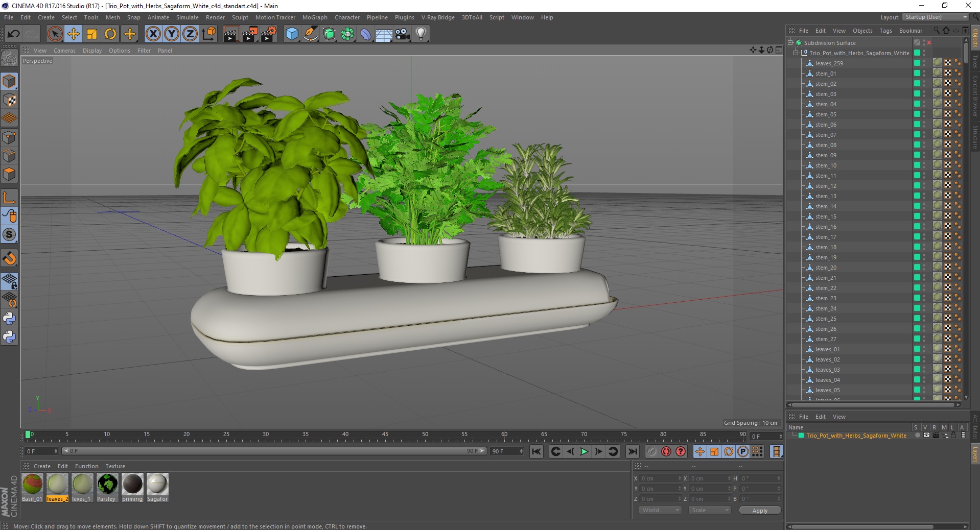The image size is (980, 530).
Task: Toggle the X axis lock
Action: pyautogui.click(x=153, y=34)
